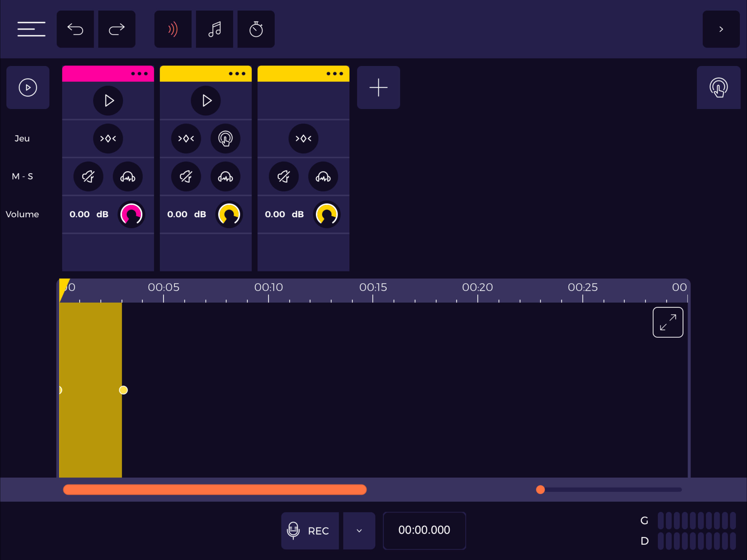
Task: Click the redo arrow button
Action: pos(117,29)
